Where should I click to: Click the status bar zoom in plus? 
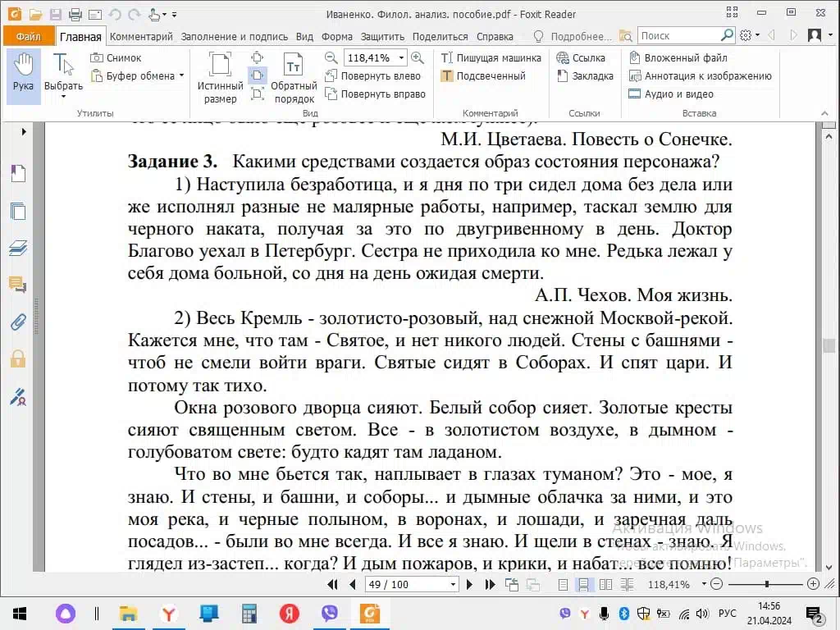pyautogui.click(x=813, y=584)
